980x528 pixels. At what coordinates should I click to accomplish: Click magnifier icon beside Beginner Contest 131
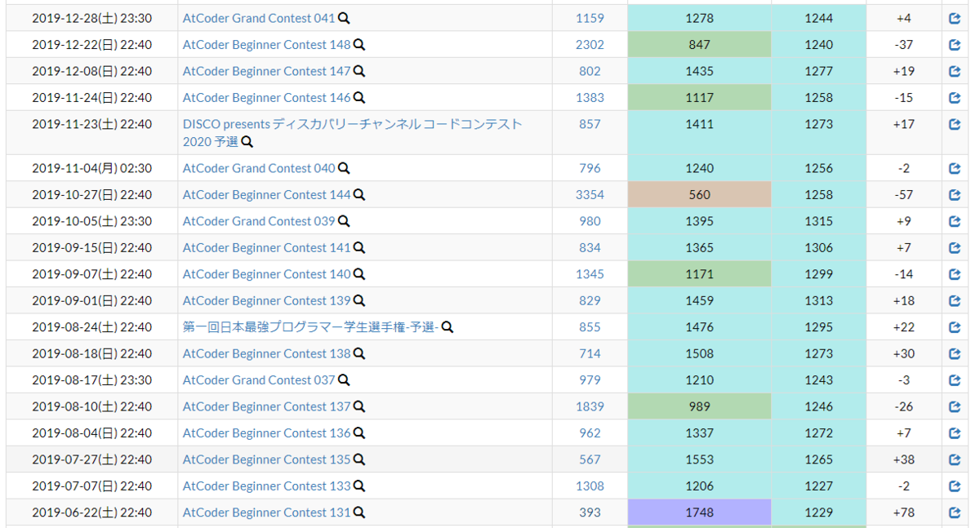[x=359, y=513]
